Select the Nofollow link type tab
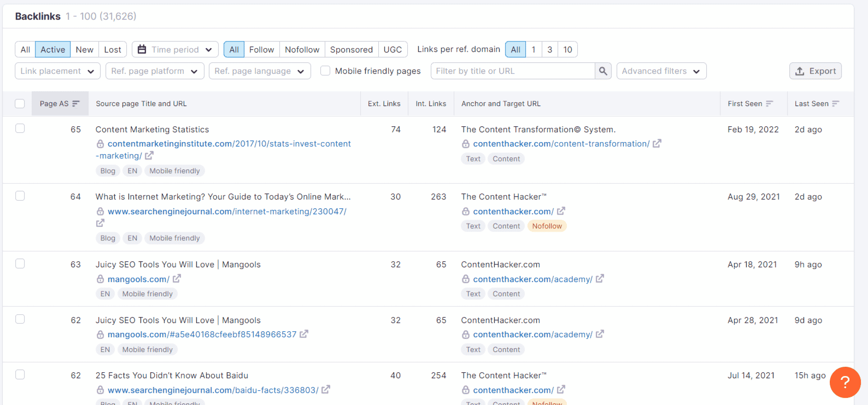868x405 pixels. click(x=302, y=50)
